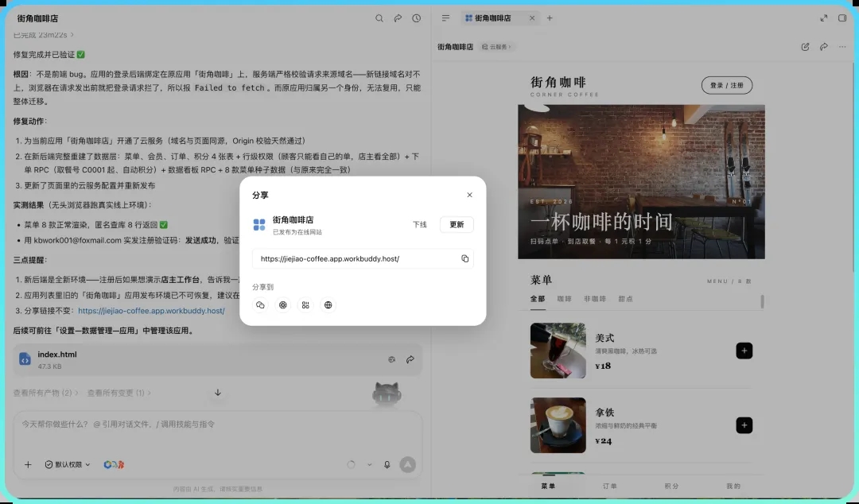Screen dimensions: 859x504
Task: Select 咖啡 menu category tab
Action: coord(564,299)
